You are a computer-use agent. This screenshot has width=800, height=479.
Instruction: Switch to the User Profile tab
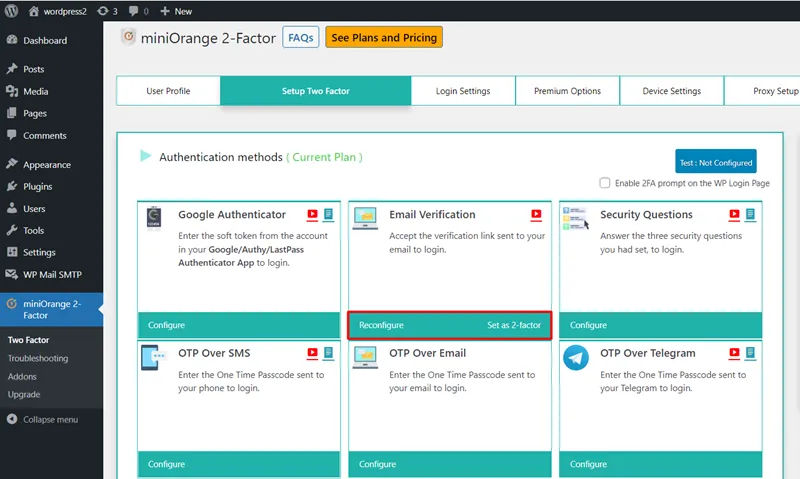point(168,91)
